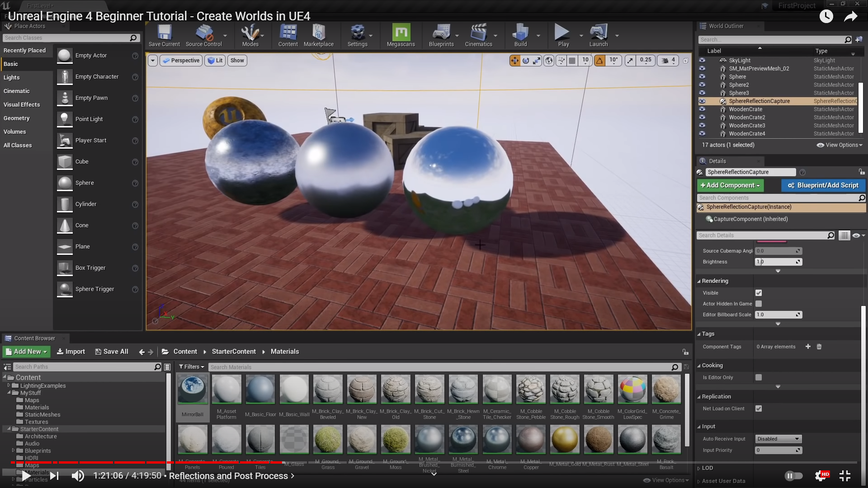868x488 pixels.
Task: Enable the Actor Hidden In Game checkbox
Action: [759, 304]
